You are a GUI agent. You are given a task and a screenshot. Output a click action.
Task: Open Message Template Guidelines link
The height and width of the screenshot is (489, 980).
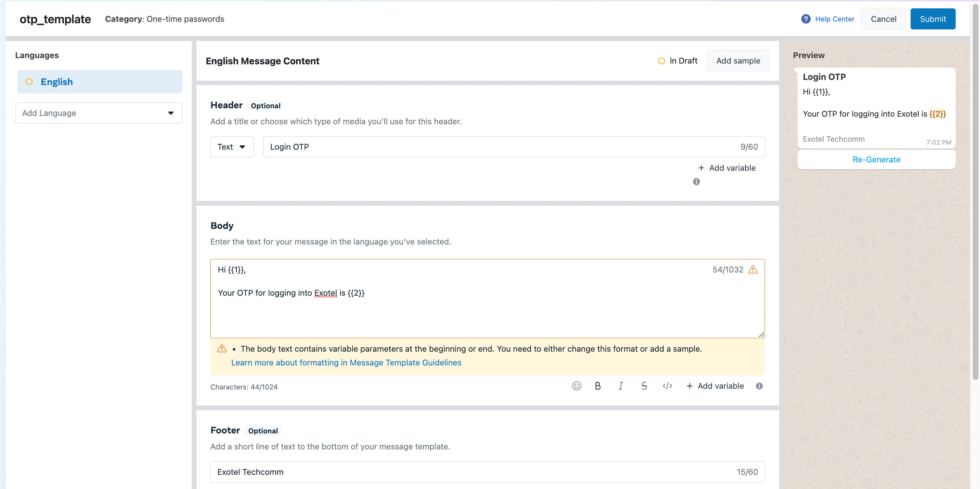click(x=346, y=362)
